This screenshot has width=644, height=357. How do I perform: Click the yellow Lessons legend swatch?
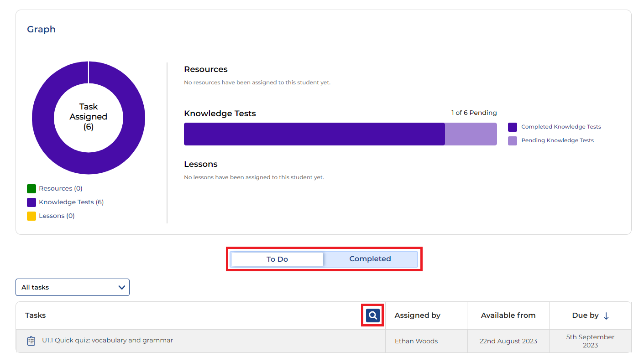[x=31, y=216]
